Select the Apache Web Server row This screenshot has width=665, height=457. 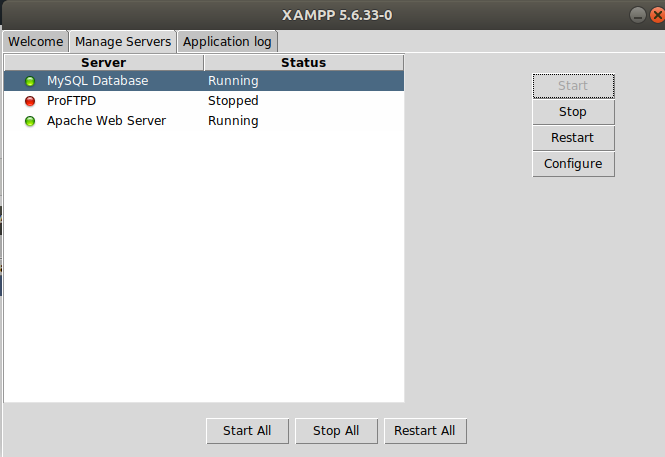pos(204,121)
